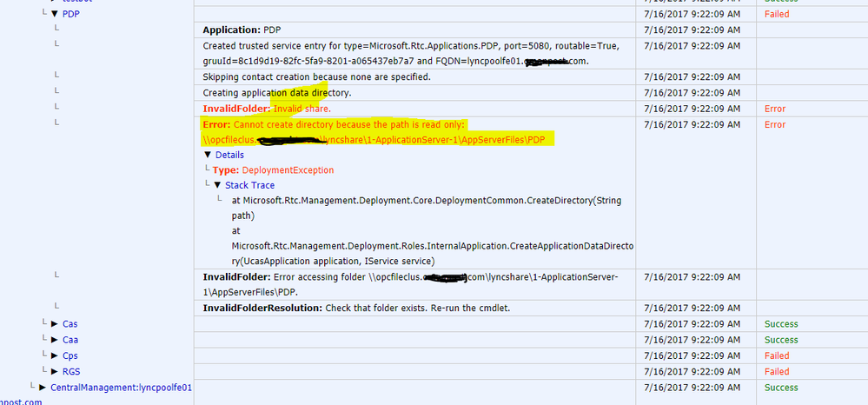
Task: Select the DeploymentCommon.CreateDirectory stack line
Action: coord(427,208)
